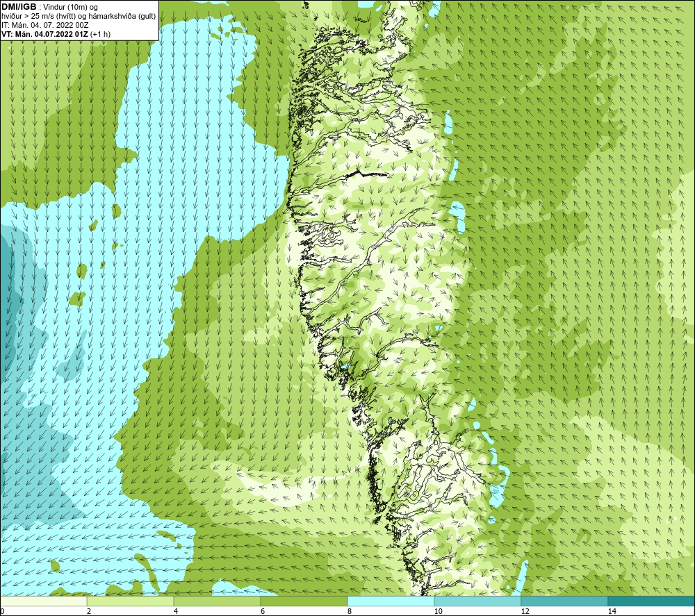Select the 10–12 m/s cyan legend swatch
The image size is (695, 616).
coord(478,601)
